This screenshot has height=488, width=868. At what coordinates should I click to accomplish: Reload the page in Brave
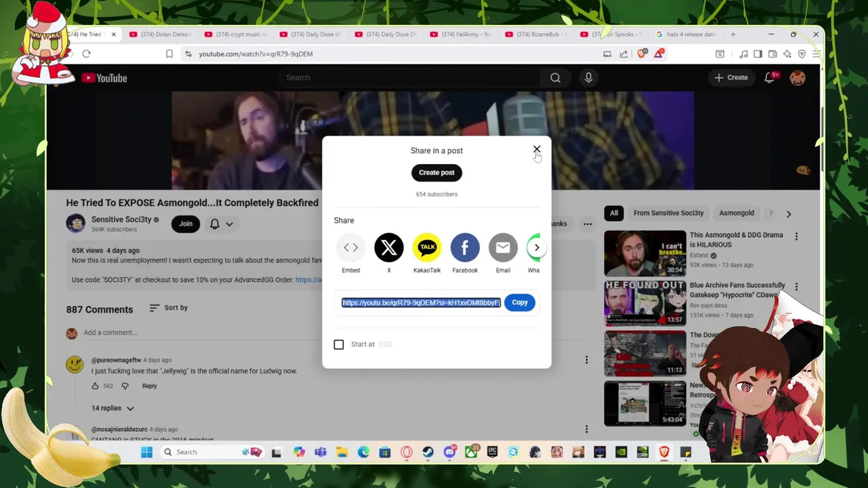pyautogui.click(x=86, y=54)
